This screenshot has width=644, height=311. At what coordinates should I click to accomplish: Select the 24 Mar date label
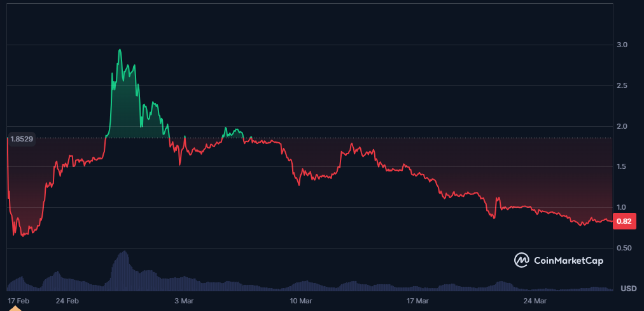pos(535,300)
